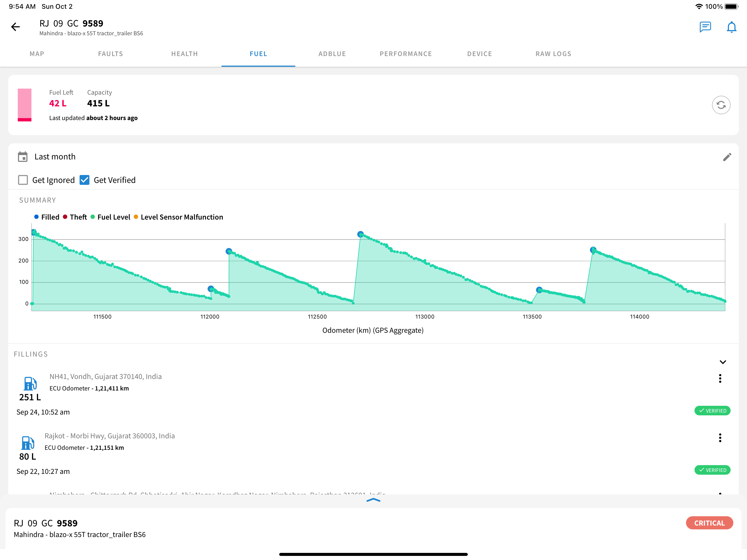
Task: Open options menu for 80 L filling
Action: coord(720,438)
